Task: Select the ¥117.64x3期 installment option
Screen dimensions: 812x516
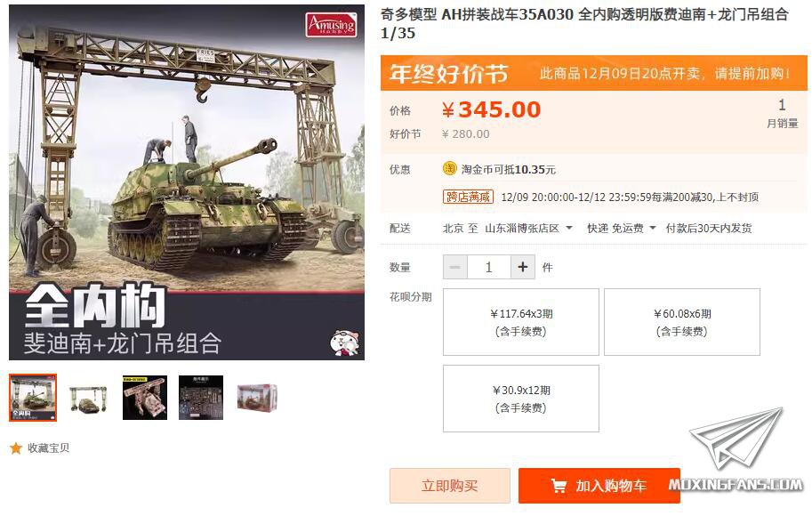Action: 521,322
